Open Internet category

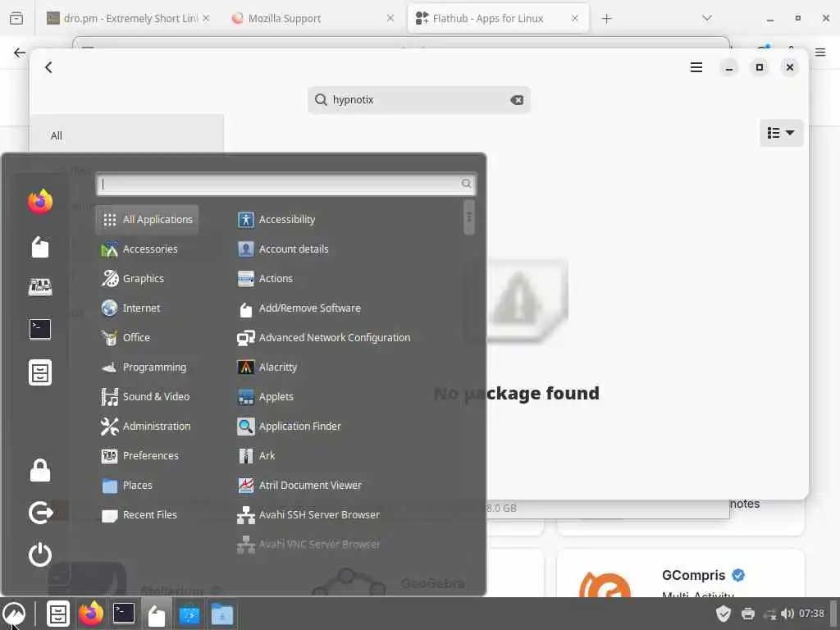click(130, 308)
